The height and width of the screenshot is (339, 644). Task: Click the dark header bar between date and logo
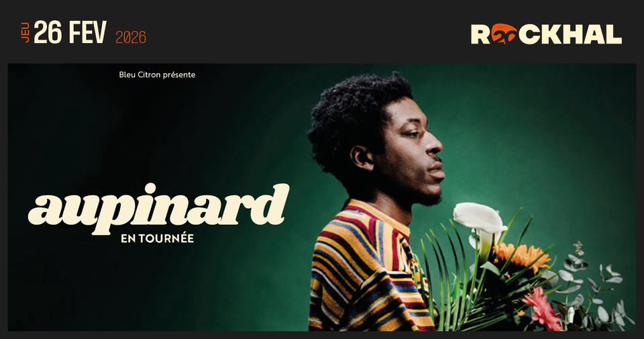click(308, 32)
